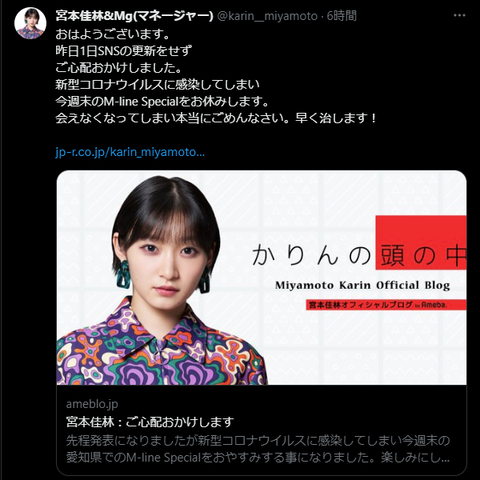Click the last line ending 早く治します！
Viewport: 480px width, 480px height.
click(217, 118)
